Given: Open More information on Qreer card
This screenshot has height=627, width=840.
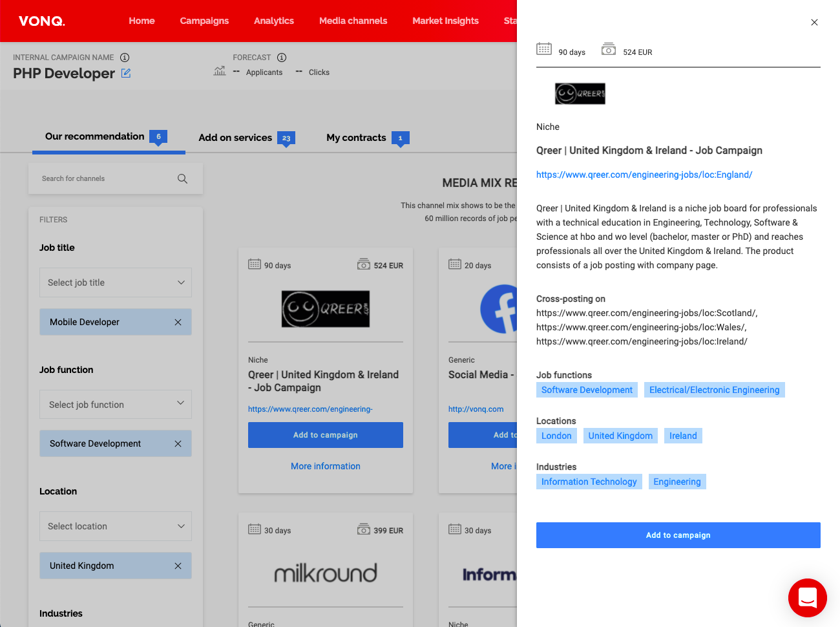Looking at the screenshot, I should [x=326, y=466].
